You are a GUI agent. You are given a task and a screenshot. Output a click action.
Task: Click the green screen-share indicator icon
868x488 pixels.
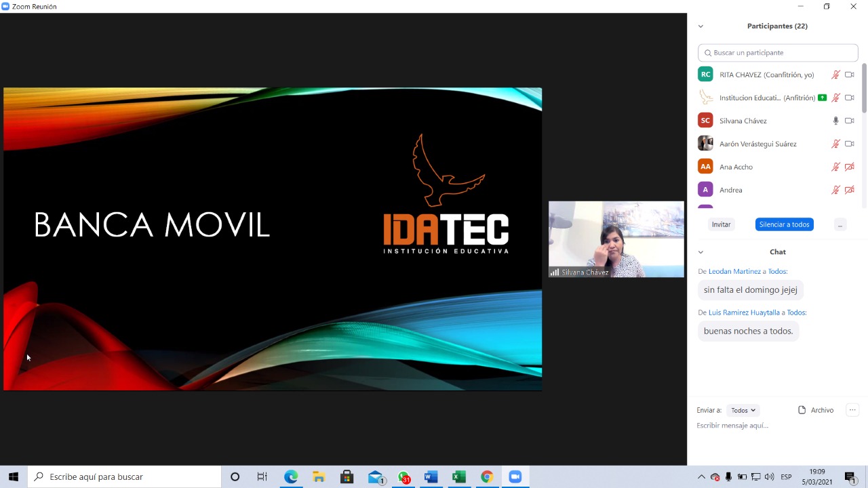pos(823,98)
